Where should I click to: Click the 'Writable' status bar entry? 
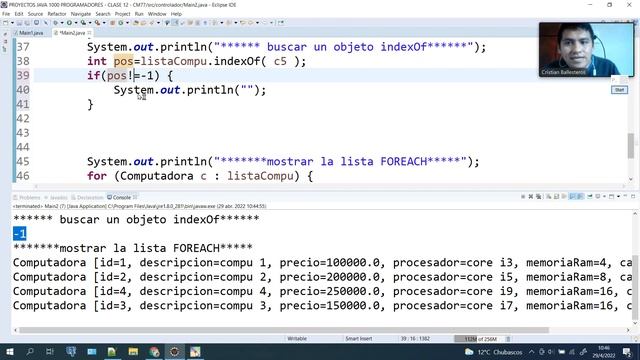[297, 339]
